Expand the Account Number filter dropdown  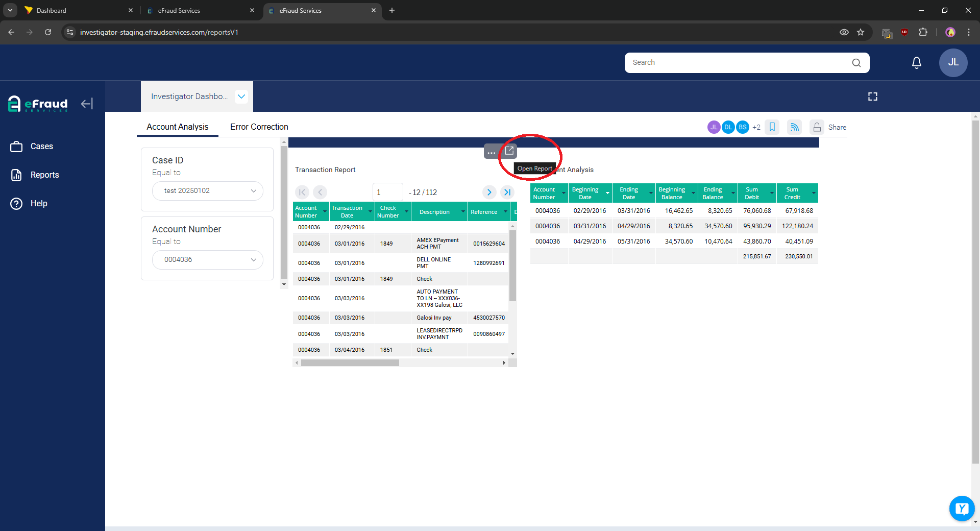click(208, 260)
